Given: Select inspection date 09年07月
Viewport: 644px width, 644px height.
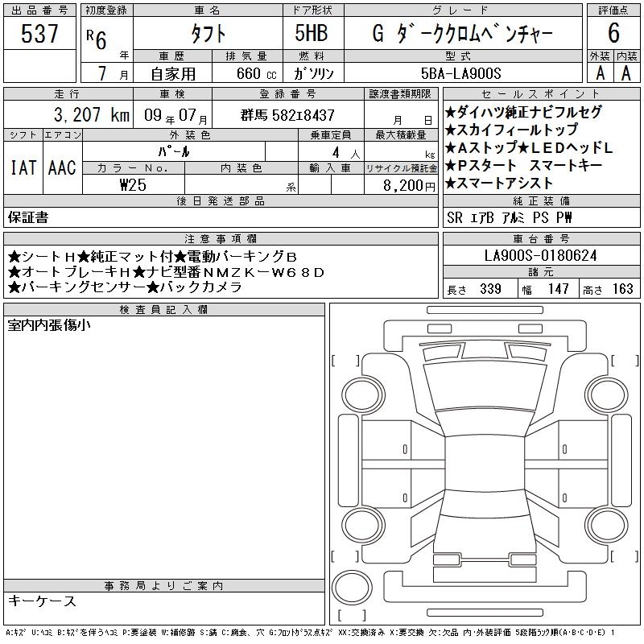Looking at the screenshot, I should click(175, 115).
